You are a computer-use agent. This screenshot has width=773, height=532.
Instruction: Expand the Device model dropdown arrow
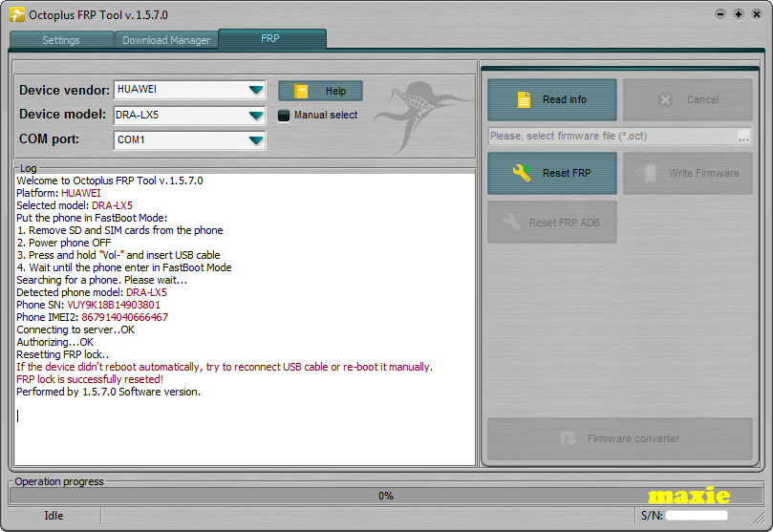[x=256, y=116]
